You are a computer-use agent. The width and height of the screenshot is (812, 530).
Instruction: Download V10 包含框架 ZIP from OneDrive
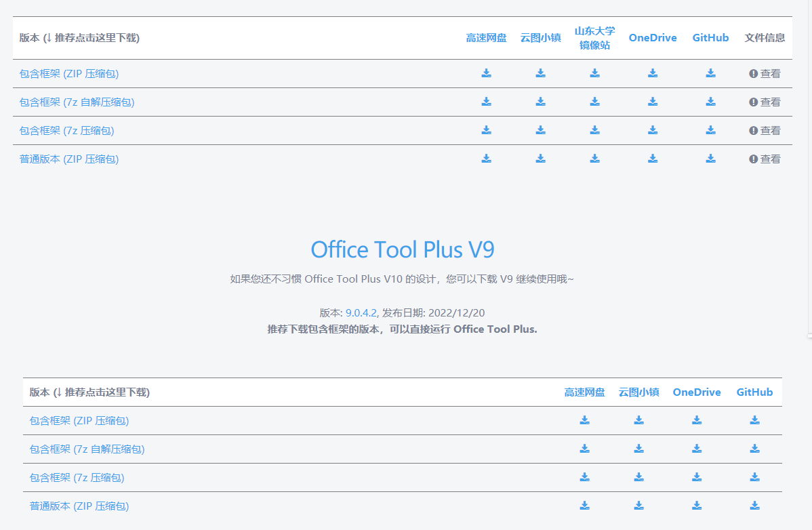[x=653, y=73]
